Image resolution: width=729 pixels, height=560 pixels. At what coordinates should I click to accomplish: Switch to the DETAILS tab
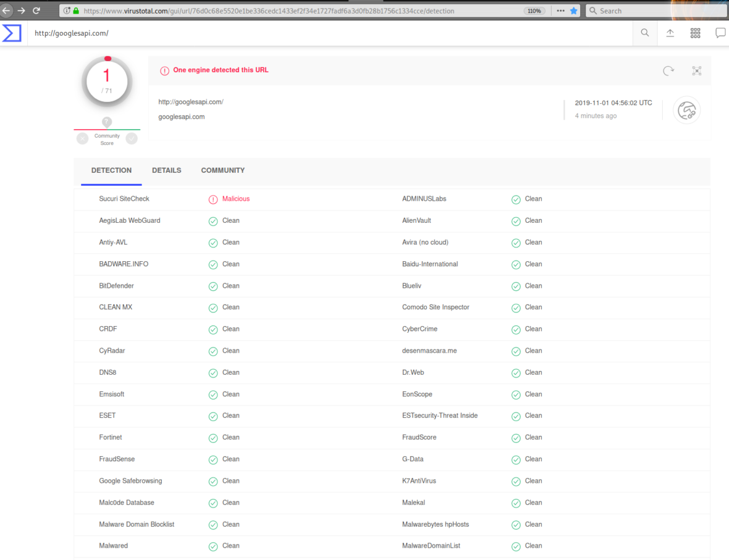point(166,170)
